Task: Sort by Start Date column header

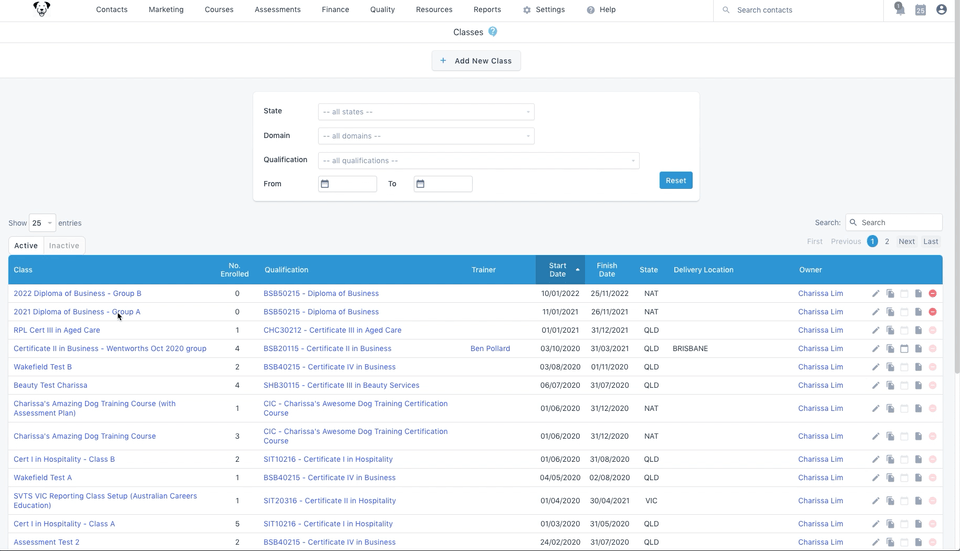Action: point(560,269)
